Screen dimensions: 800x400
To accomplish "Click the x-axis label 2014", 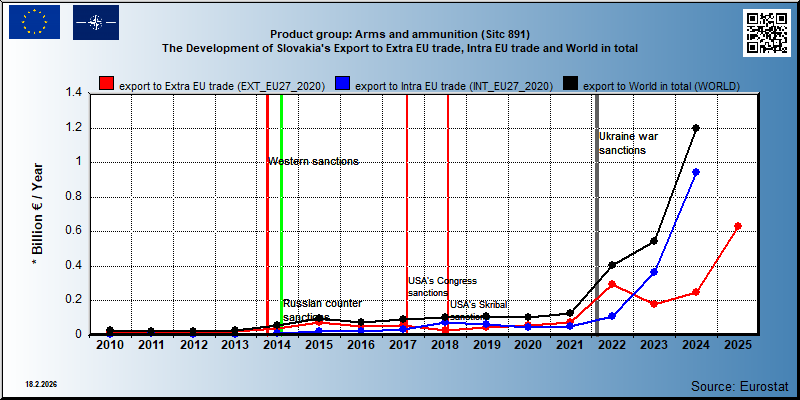I will 277,345.
